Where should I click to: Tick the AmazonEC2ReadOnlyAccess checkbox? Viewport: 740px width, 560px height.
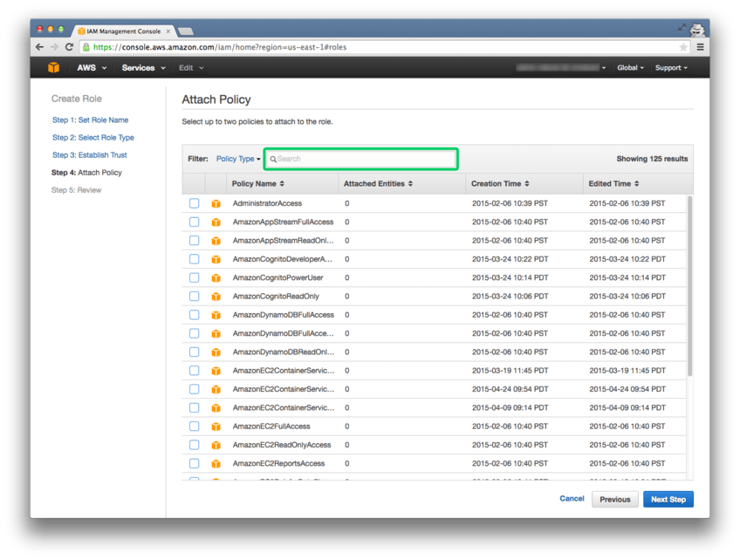pyautogui.click(x=194, y=445)
